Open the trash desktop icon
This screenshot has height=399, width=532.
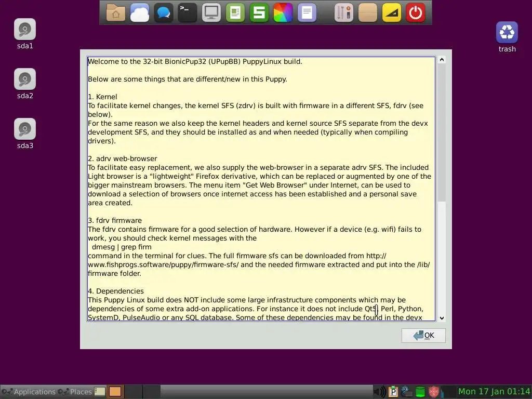pos(507,32)
